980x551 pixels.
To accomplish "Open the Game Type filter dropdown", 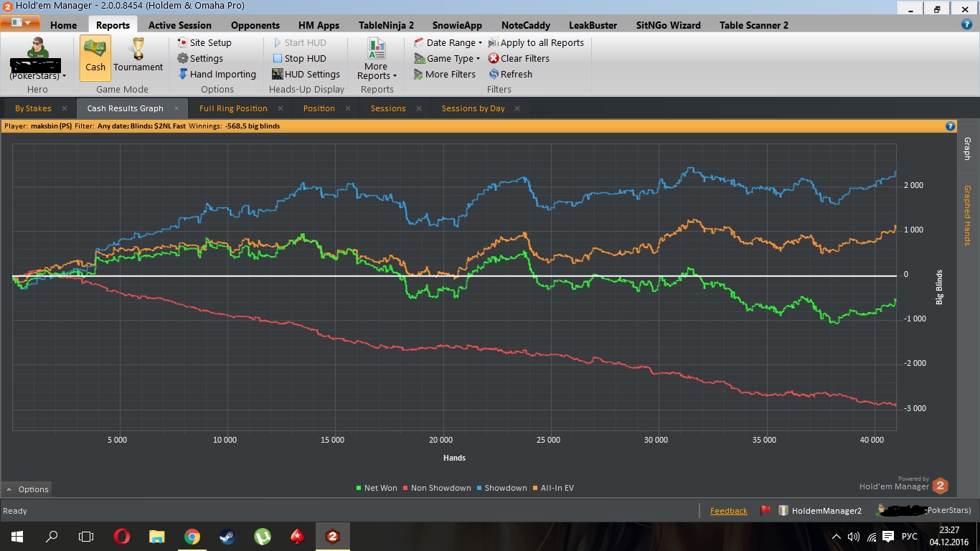I will [447, 58].
